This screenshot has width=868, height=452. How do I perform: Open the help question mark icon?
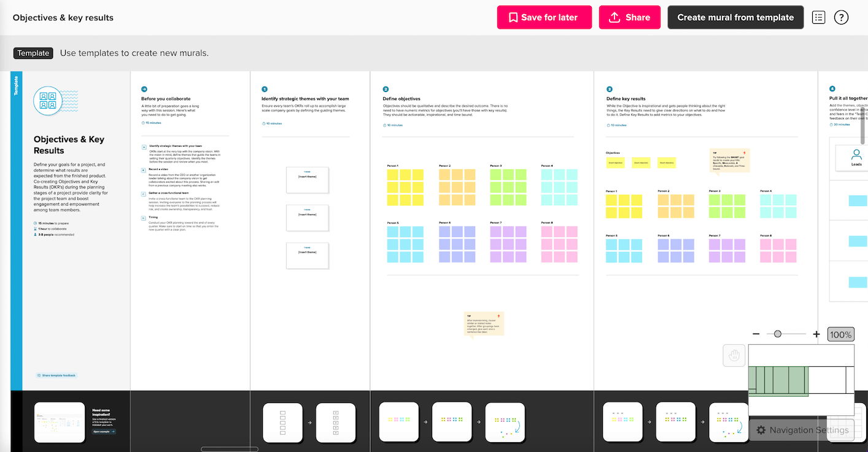(x=842, y=17)
